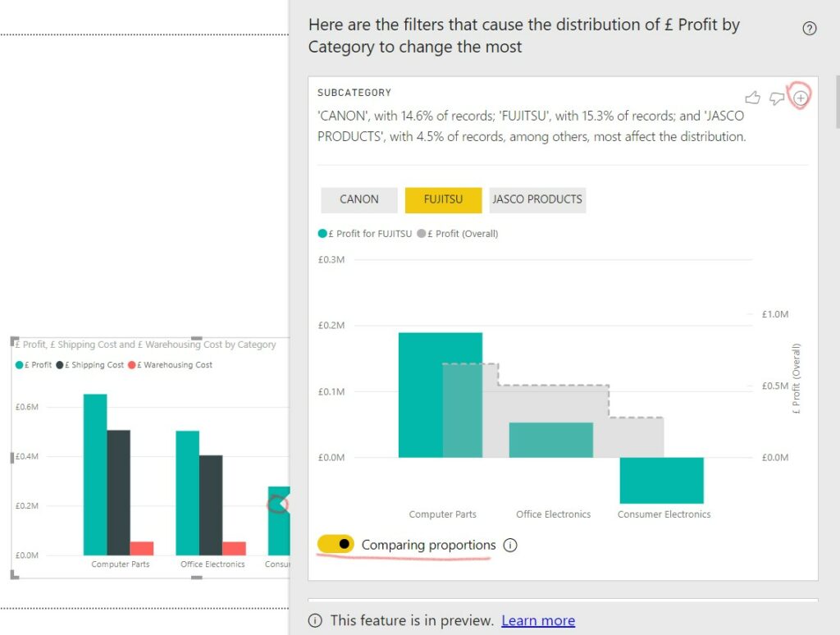Click info icon beside Comparing proportions
The image size is (840, 635).
(x=510, y=545)
